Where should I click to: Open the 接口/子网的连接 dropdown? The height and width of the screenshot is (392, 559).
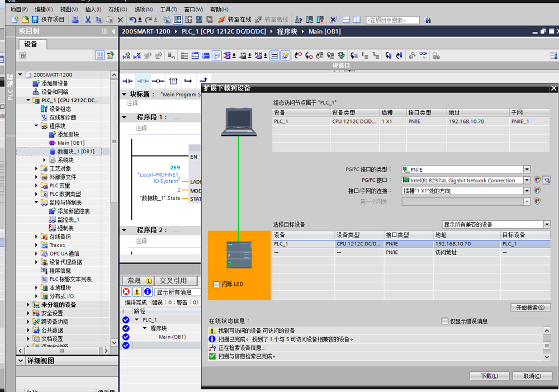(x=527, y=191)
